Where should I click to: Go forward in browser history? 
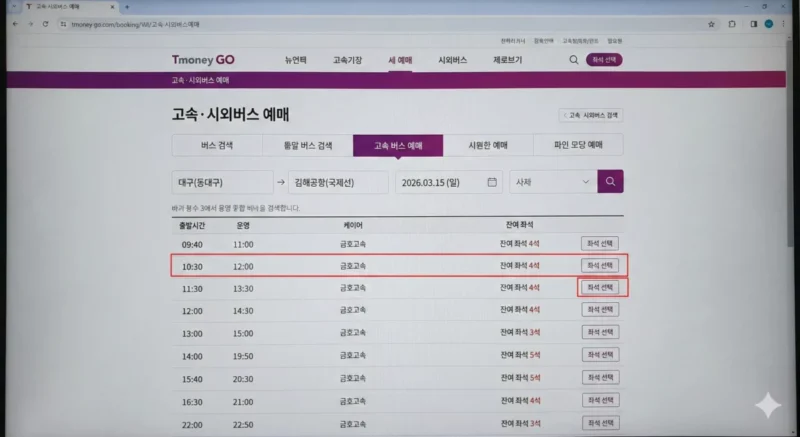point(31,24)
